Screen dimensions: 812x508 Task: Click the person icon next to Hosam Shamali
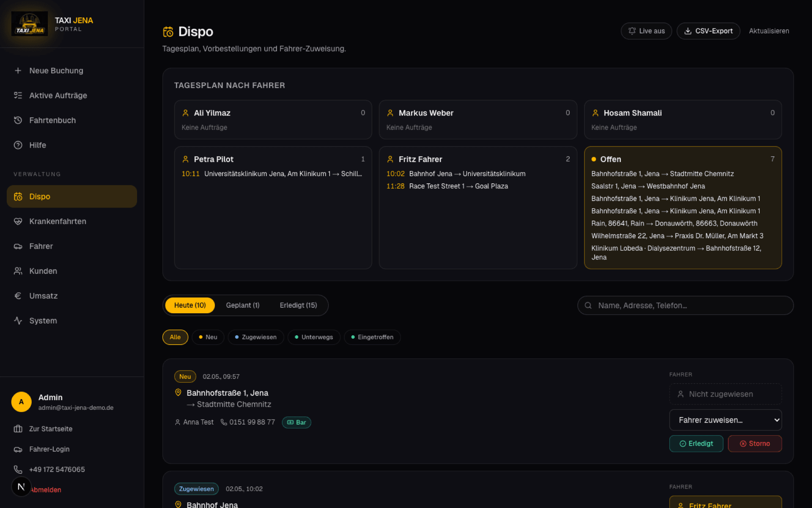tap(595, 113)
